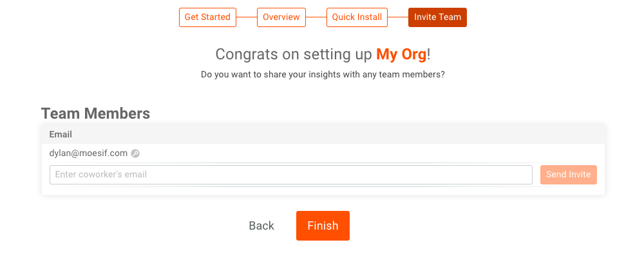Click the Email column header
The width and height of the screenshot is (644, 258).
61,135
